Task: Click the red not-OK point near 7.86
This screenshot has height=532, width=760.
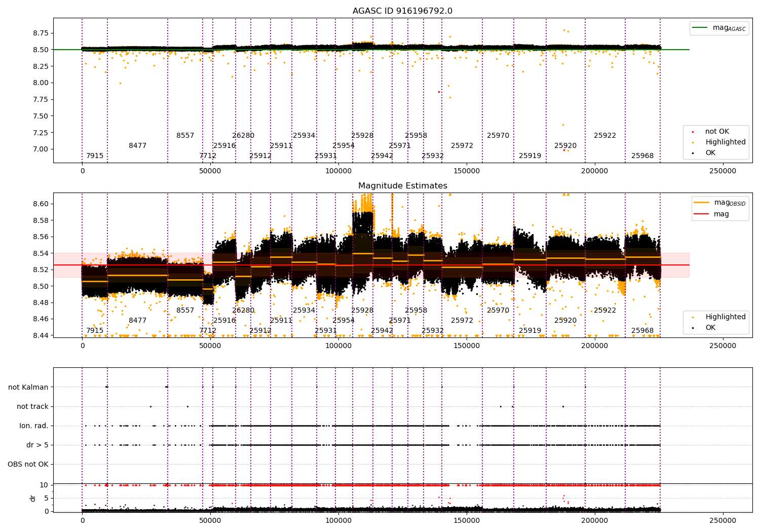Action: point(439,92)
